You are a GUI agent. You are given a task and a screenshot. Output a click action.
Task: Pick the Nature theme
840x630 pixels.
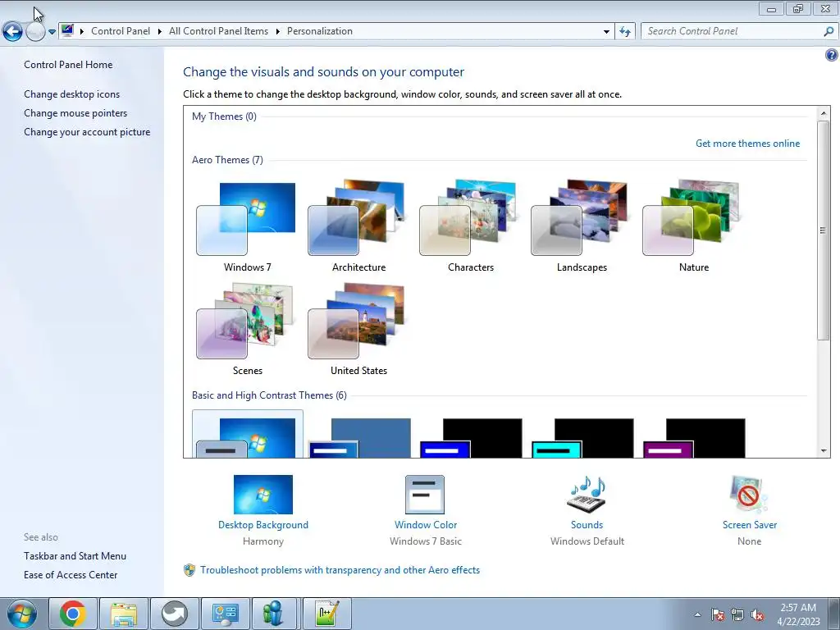click(693, 226)
